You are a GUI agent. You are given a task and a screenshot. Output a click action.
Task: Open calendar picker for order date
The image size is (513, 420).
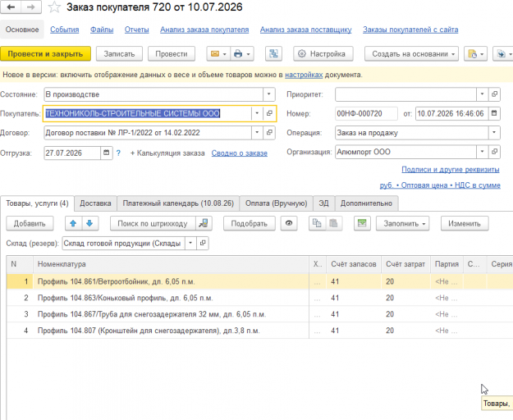pos(494,113)
